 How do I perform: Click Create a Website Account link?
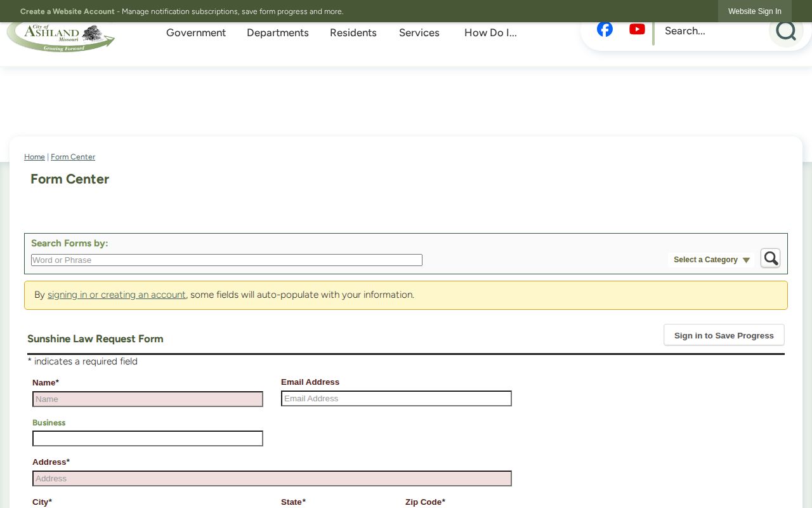point(67,11)
